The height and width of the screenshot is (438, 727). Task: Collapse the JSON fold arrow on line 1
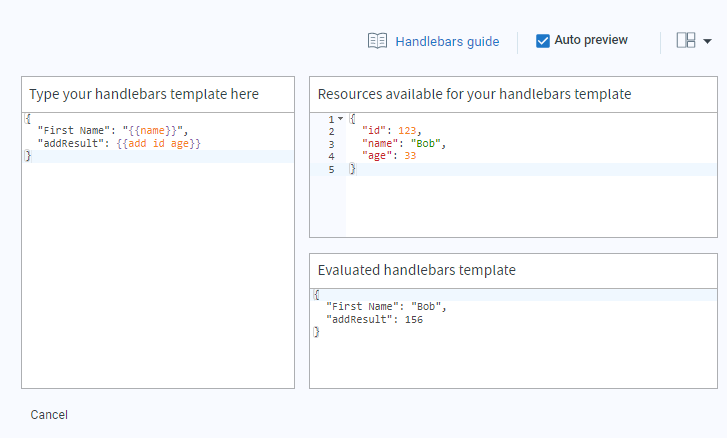pyautogui.click(x=340, y=119)
